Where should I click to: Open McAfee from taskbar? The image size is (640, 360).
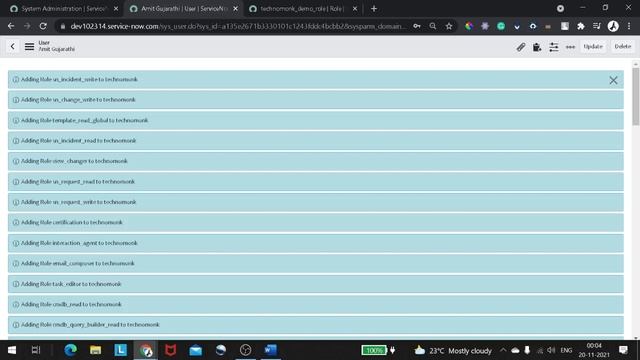coord(171,350)
